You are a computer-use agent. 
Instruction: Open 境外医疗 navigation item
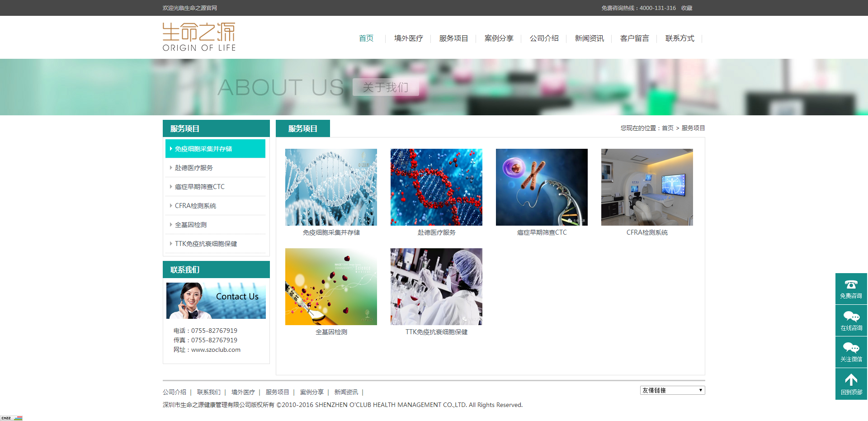[x=408, y=38]
